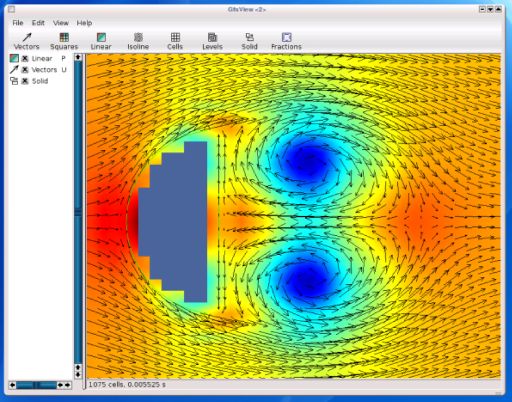Screen dimensions: 512x402
Task: Click the vertical scrollbar handle grip
Action: [78, 212]
